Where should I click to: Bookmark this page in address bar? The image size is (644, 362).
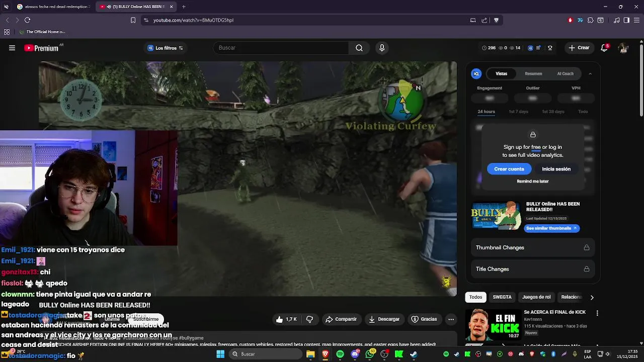pyautogui.click(x=133, y=20)
